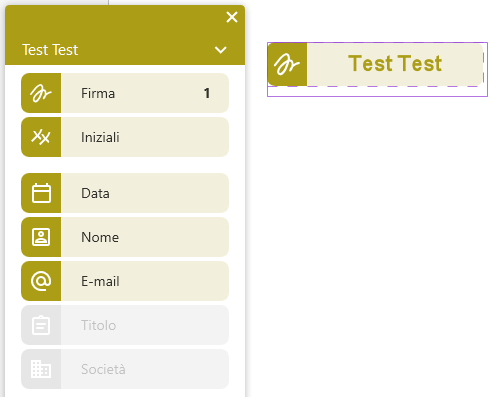This screenshot has width=494, height=397.
Task: Close the fields panel with the X
Action: (232, 17)
